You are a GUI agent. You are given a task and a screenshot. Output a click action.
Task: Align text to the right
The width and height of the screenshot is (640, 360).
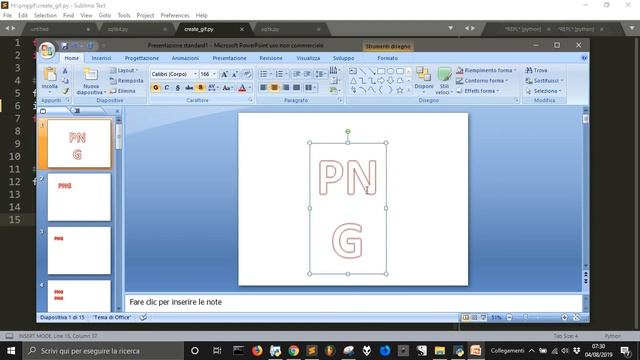click(x=286, y=87)
